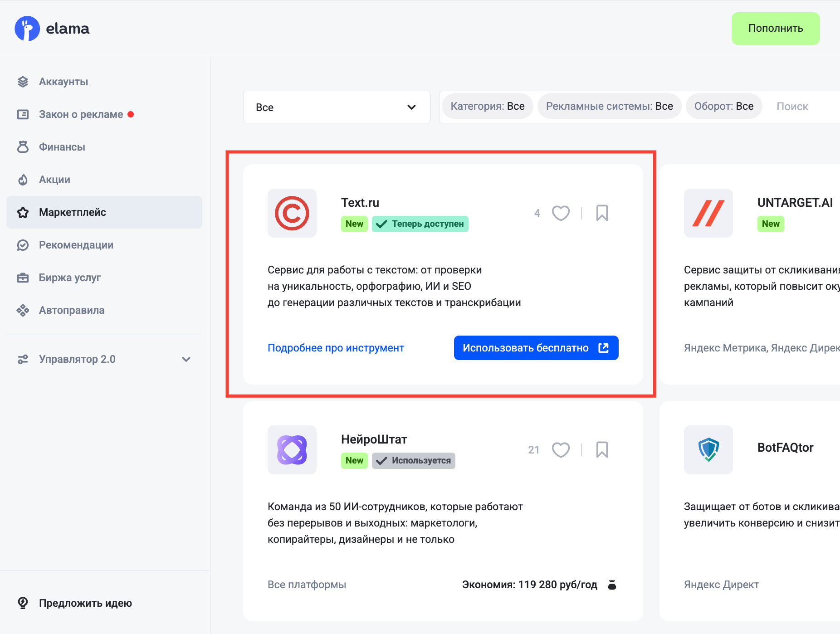Open the Все dropdown selector
Screen dimensions: 840x634
click(x=337, y=107)
